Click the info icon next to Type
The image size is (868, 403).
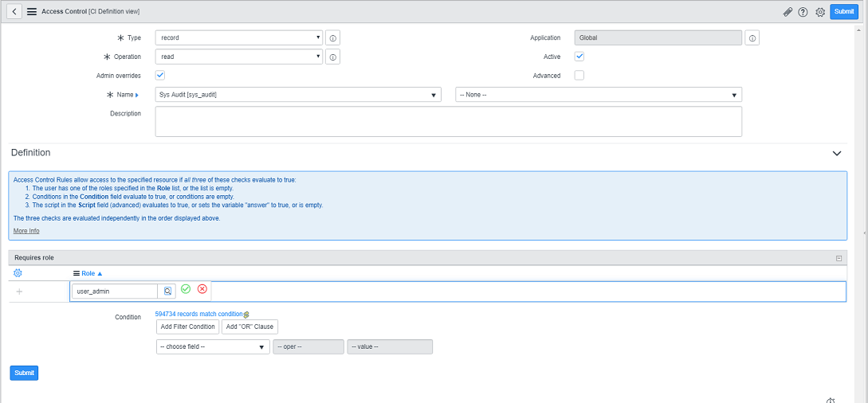pos(333,38)
